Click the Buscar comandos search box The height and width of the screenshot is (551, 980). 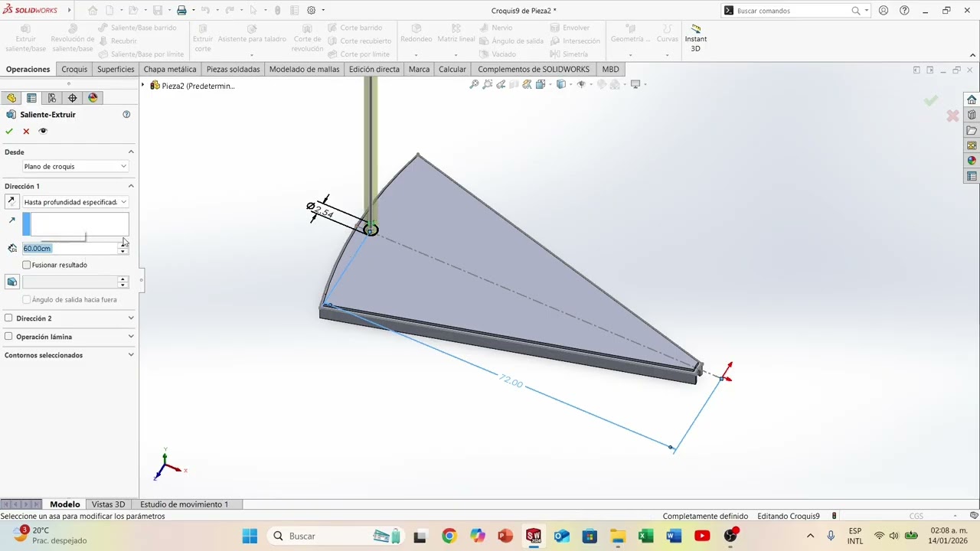pyautogui.click(x=792, y=11)
